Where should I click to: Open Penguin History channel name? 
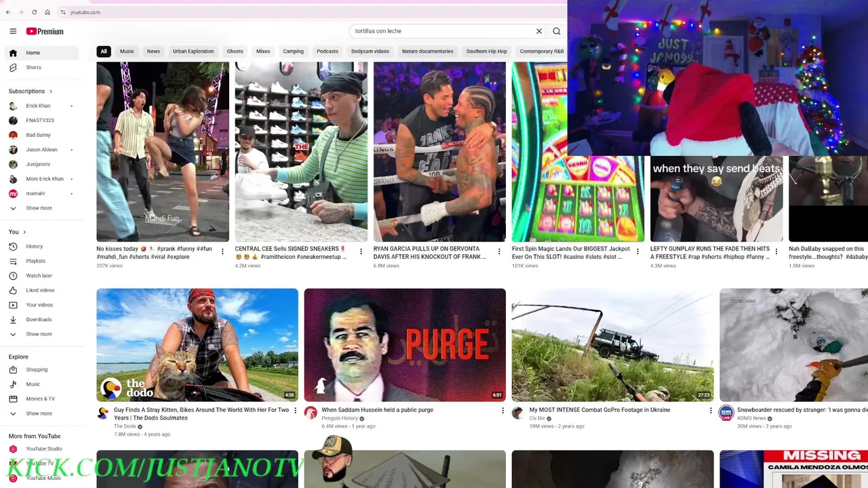[x=340, y=418]
